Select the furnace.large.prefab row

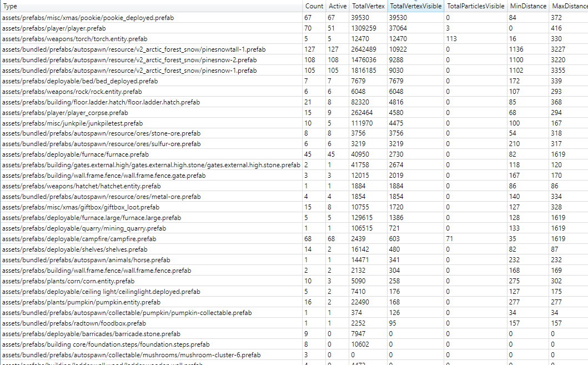[x=294, y=218]
